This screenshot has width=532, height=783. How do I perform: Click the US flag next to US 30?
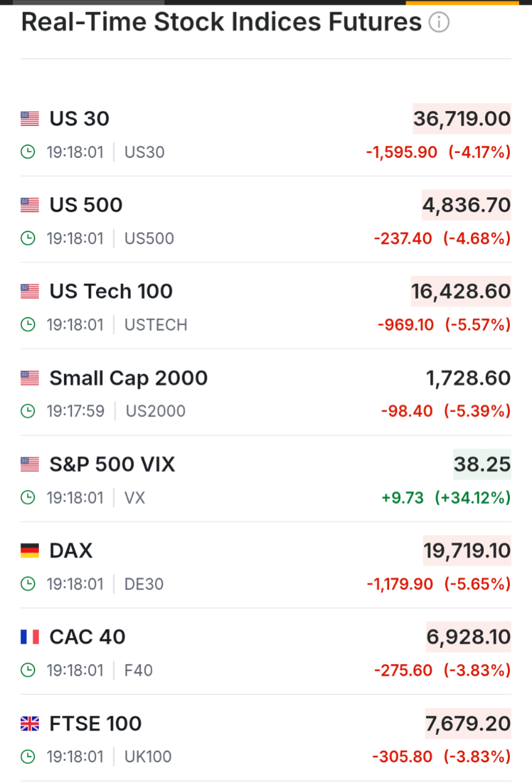point(30,118)
